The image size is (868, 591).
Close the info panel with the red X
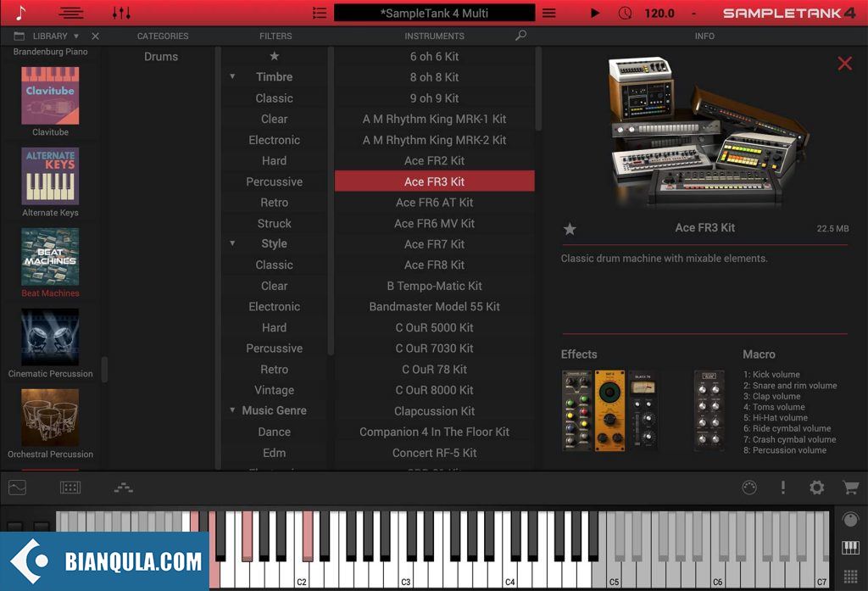tap(845, 63)
